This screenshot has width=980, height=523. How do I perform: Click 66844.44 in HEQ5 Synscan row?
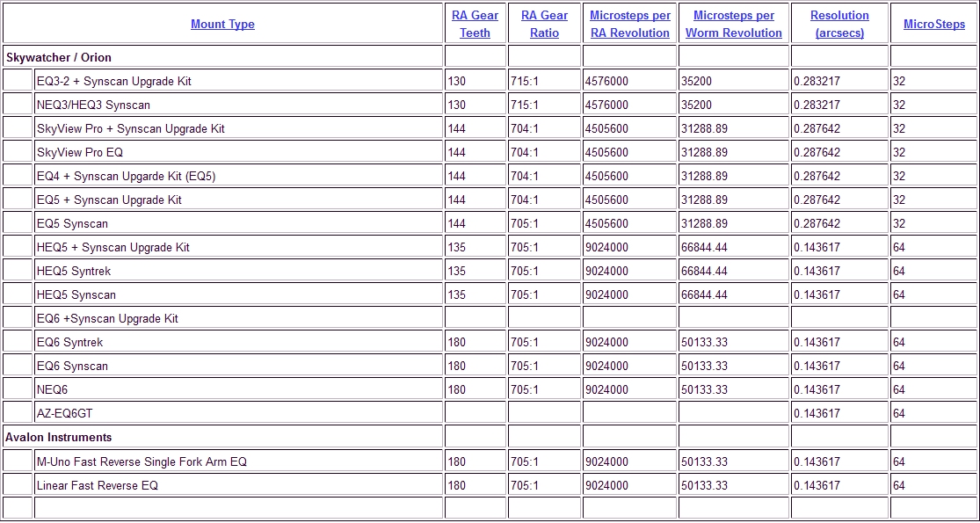(x=704, y=295)
